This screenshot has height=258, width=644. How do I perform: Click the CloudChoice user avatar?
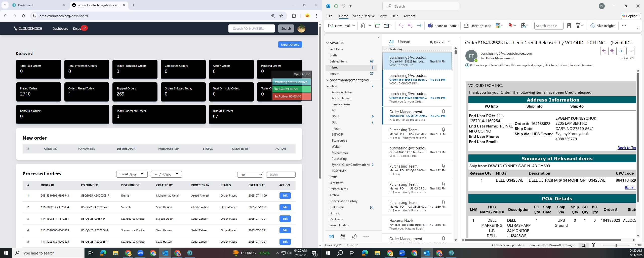click(301, 28)
